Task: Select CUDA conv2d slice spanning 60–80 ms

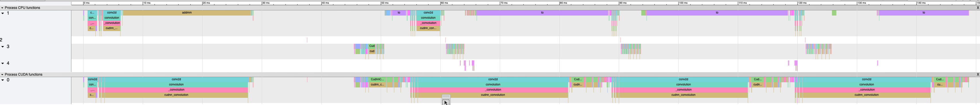Action: [x=493, y=79]
